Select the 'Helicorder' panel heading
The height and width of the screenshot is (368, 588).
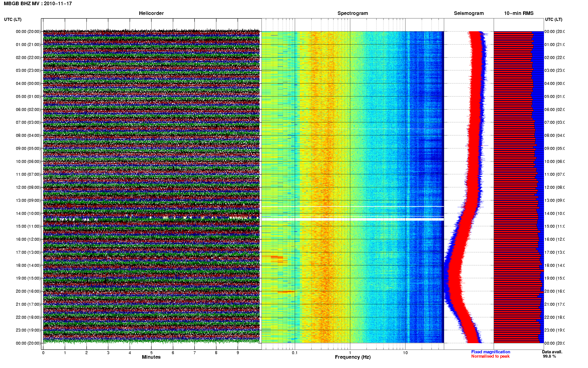pos(151,13)
